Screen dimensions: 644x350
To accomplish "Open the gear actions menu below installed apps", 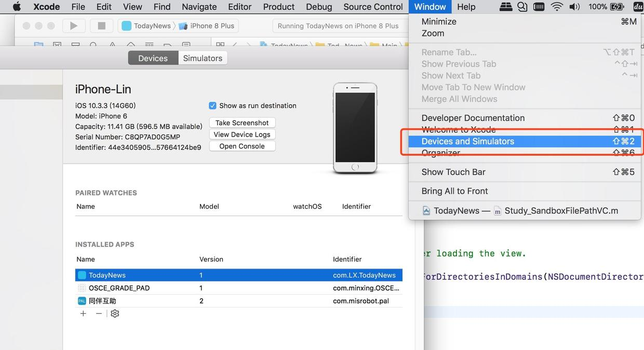I will coord(115,314).
